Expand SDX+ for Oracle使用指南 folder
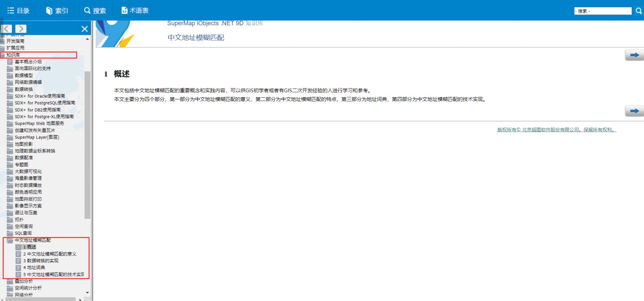Viewport: 644px width, 301px height. [40, 96]
